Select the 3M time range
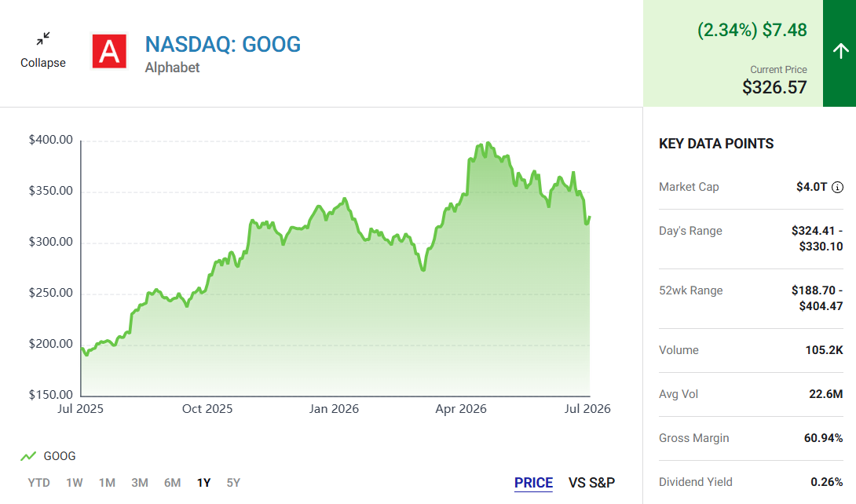The image size is (856, 504). [x=140, y=483]
